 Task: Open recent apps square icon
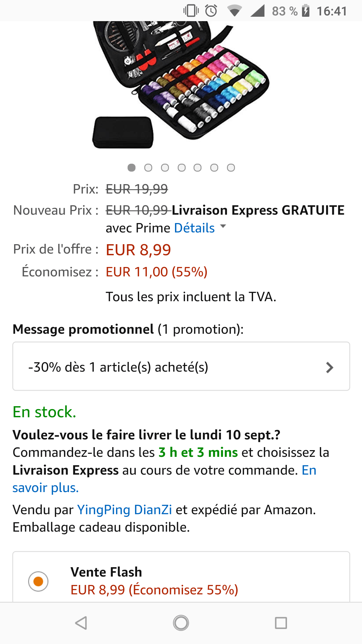coord(281,623)
